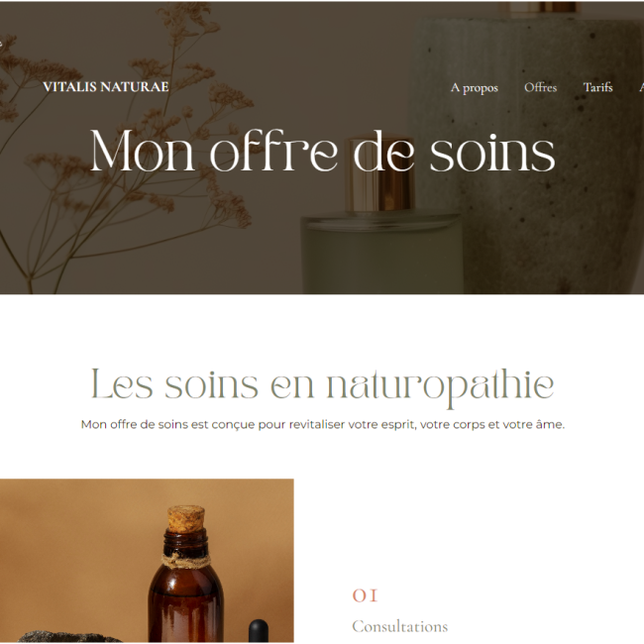Select the cut-off menu item after Tarifs
Viewport: 644px width, 644px height.
641,87
